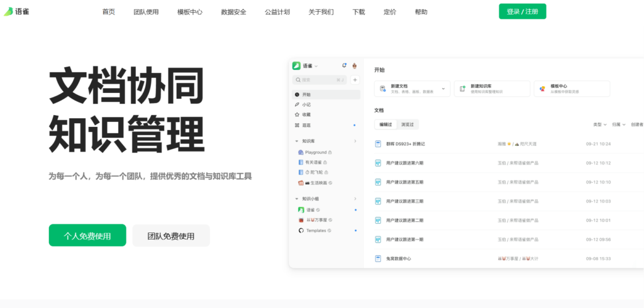Open the 类型 filter dropdown
The height and width of the screenshot is (308, 644).
(600, 124)
